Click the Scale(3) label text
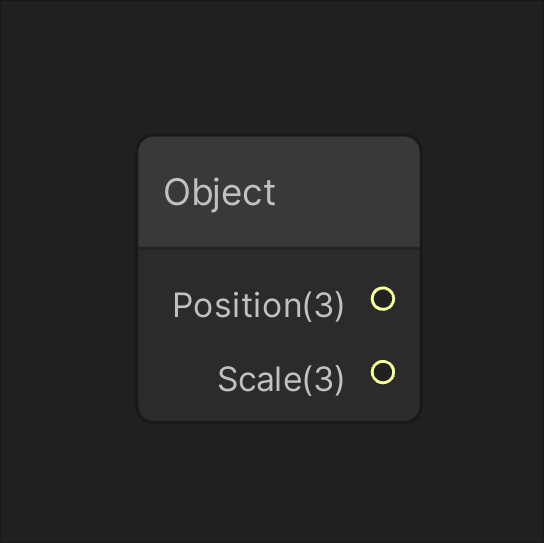This screenshot has width=544, height=543. pyautogui.click(x=281, y=379)
